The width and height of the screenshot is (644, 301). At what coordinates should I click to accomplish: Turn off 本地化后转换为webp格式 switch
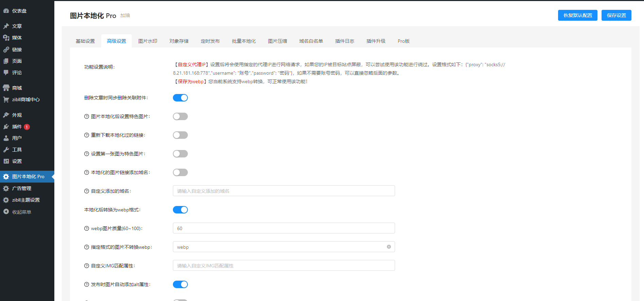(180, 210)
